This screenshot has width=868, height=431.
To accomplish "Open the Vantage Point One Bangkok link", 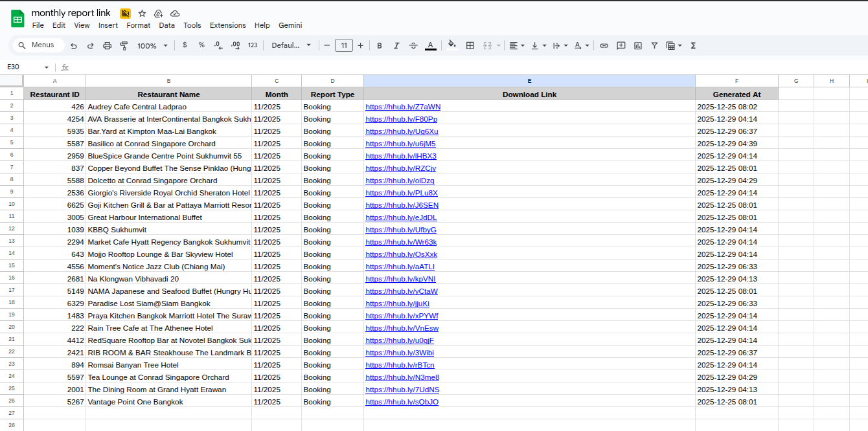I will coord(402,402).
